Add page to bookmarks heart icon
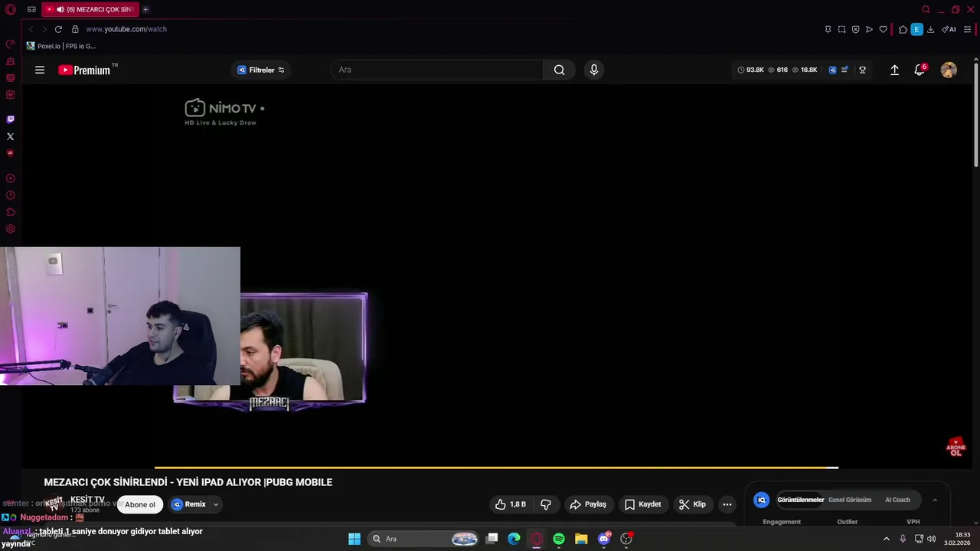This screenshot has width=980, height=551. click(x=883, y=29)
